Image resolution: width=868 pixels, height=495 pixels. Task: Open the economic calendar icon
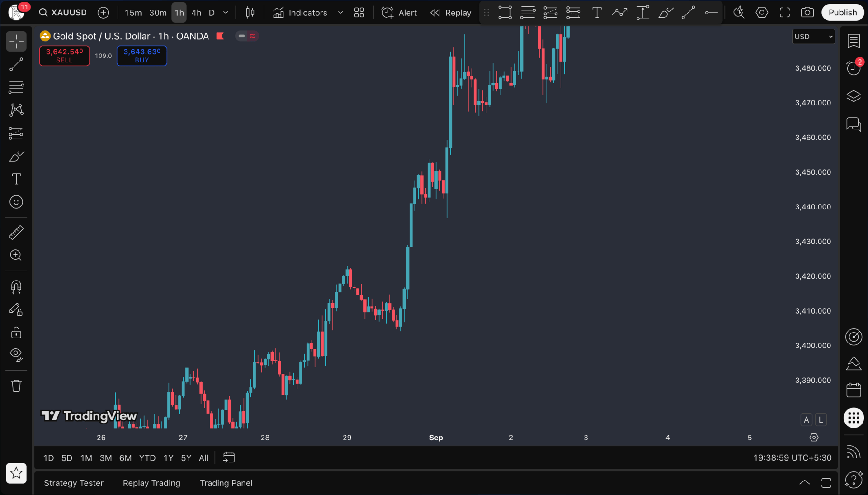pyautogui.click(x=854, y=390)
